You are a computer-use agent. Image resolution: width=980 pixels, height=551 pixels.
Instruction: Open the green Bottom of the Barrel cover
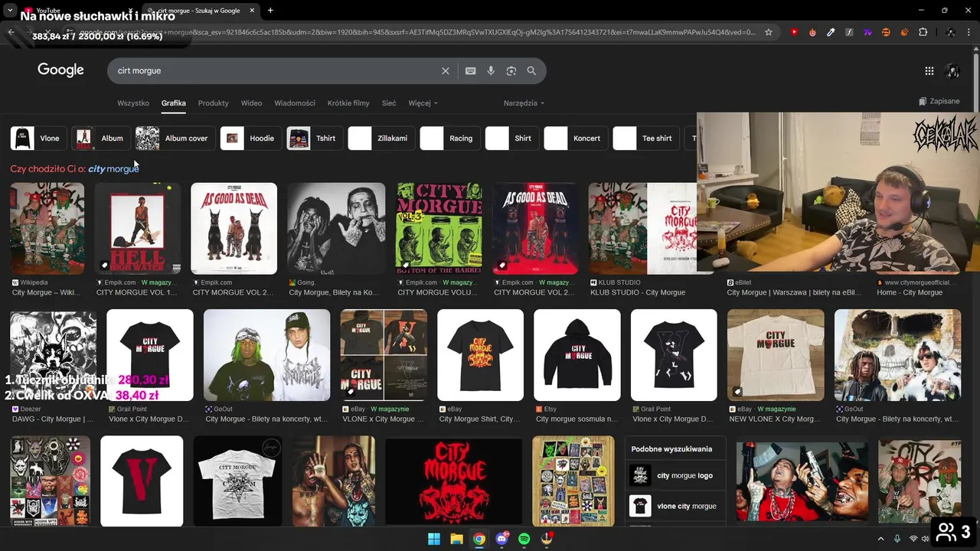click(x=439, y=228)
